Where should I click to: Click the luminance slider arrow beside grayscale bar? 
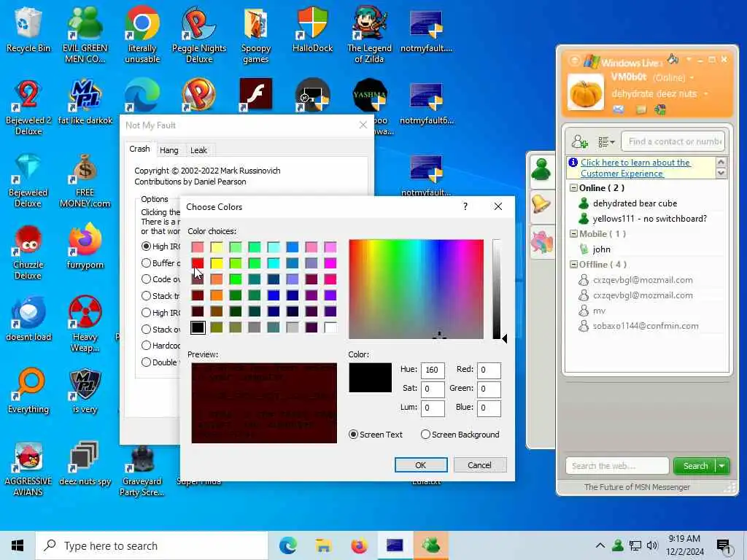[x=505, y=338]
